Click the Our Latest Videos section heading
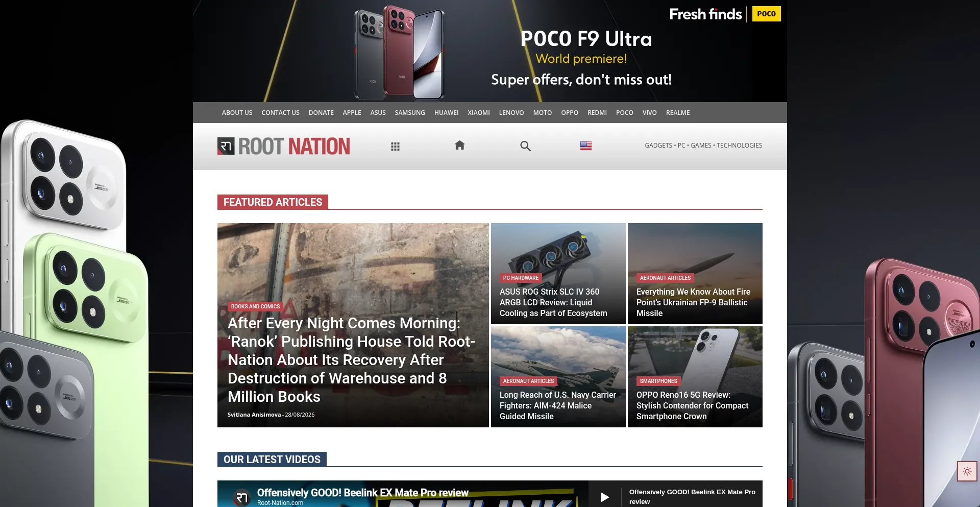The image size is (980, 507). [x=272, y=460]
